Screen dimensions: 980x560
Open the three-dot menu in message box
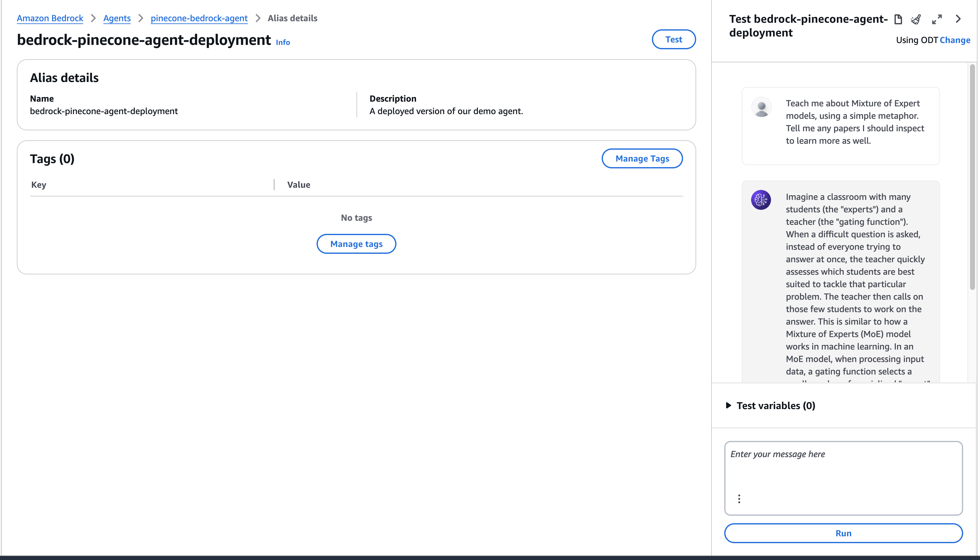739,499
